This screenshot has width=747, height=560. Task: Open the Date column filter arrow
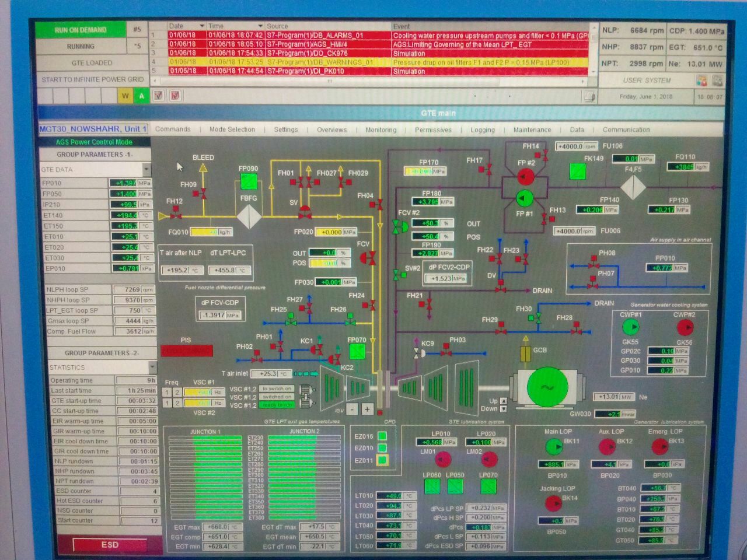[202, 26]
